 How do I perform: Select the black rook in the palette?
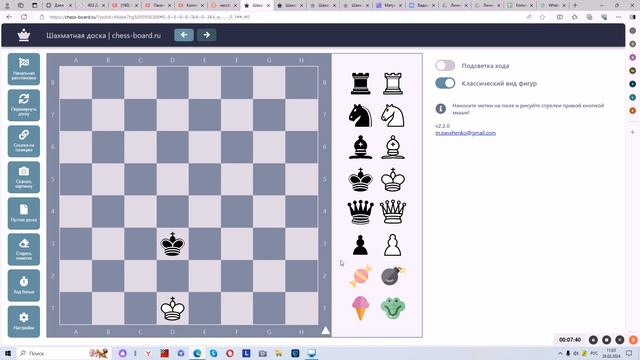(x=360, y=84)
